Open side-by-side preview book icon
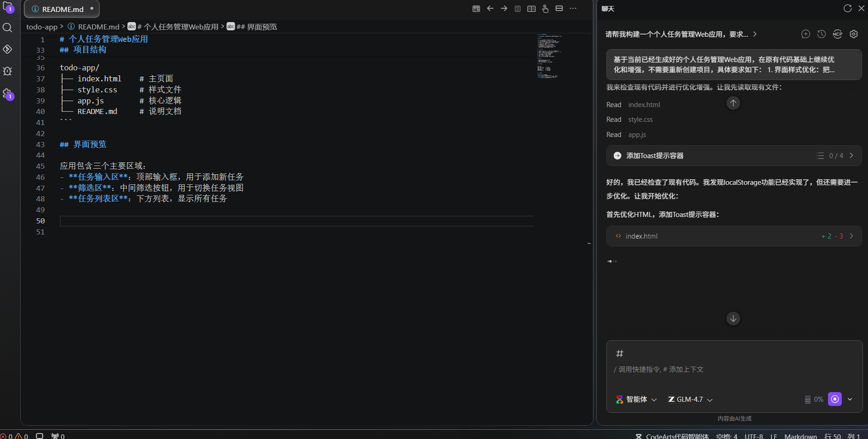The width and height of the screenshot is (868, 439). click(x=531, y=9)
